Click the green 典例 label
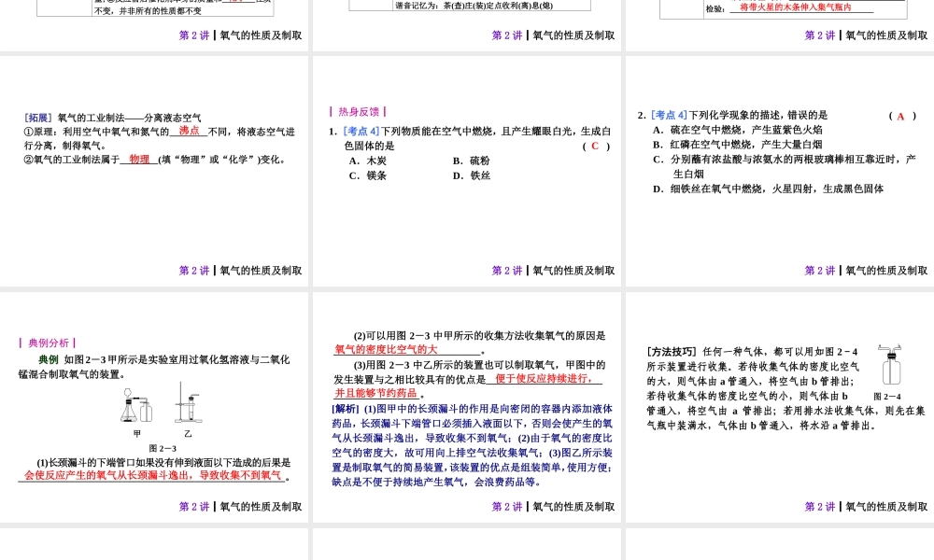 [49, 359]
